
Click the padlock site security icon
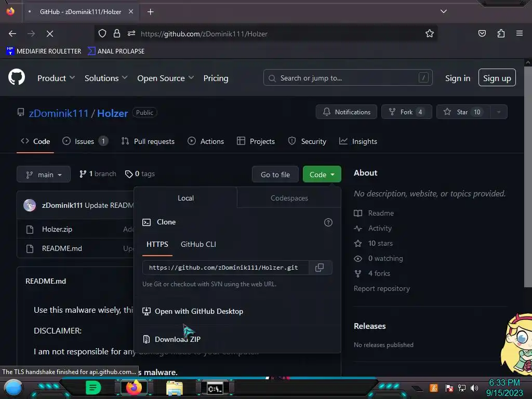click(x=117, y=33)
